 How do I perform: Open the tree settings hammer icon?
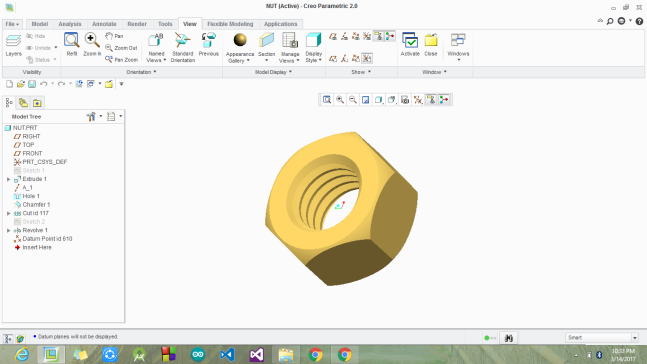91,117
